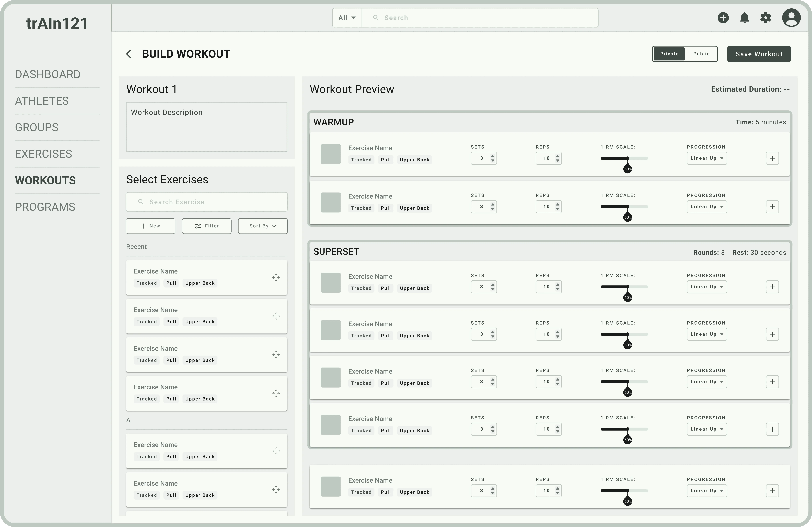The height and width of the screenshot is (527, 812).
Task: Click the user profile avatar icon
Action: pos(791,18)
